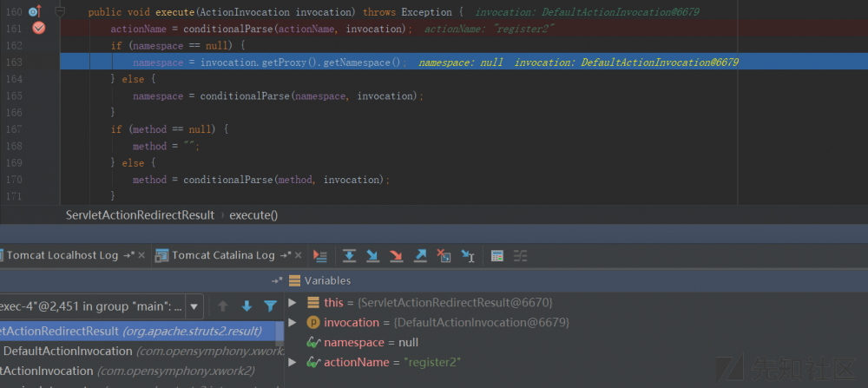The image size is (868, 388).
Task: Click the Variables panel header icon
Action: 294,280
